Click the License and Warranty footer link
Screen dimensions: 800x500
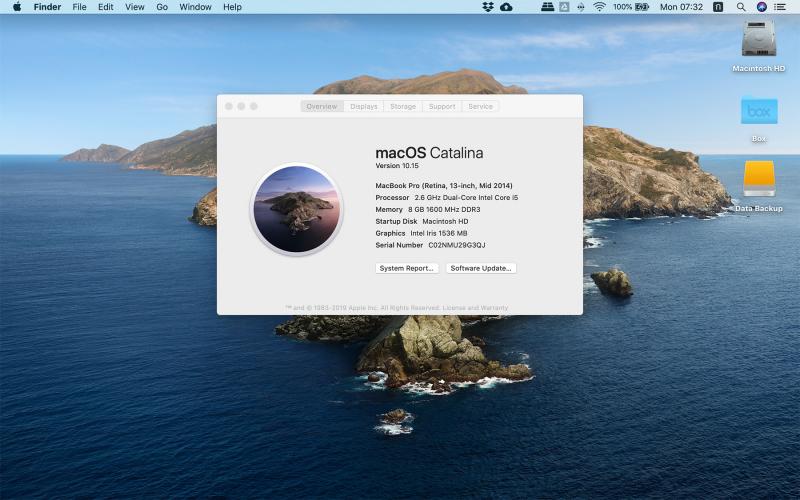point(475,308)
